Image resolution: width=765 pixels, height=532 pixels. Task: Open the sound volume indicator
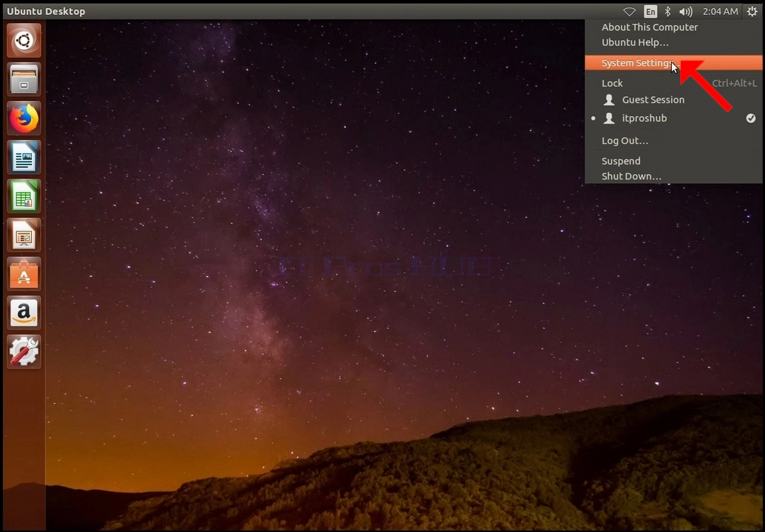coord(685,11)
